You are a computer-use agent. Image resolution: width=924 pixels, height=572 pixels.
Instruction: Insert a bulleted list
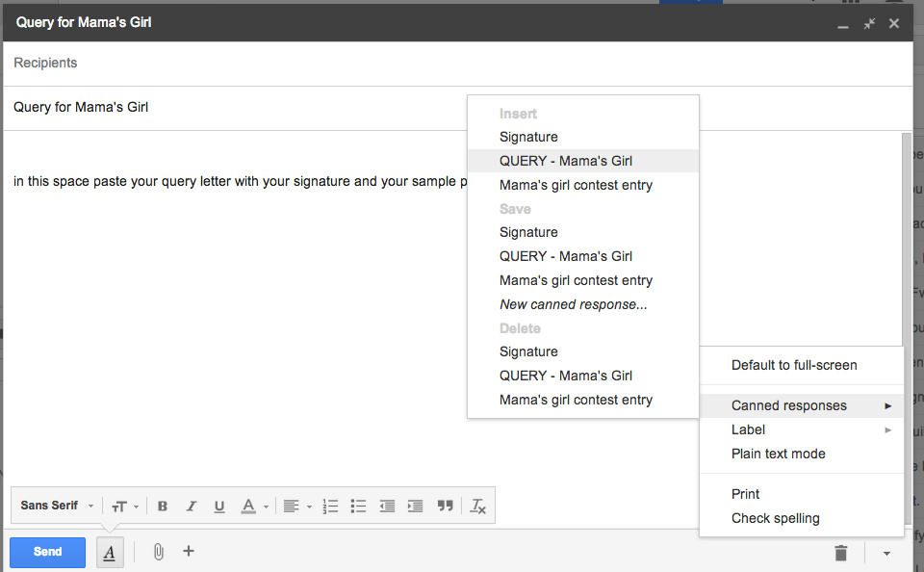point(358,506)
